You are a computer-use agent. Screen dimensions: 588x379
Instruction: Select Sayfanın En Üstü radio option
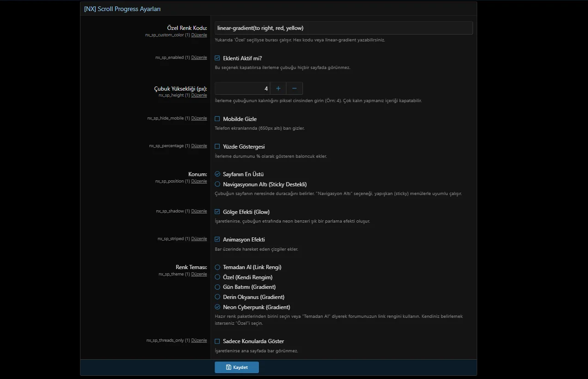217,174
